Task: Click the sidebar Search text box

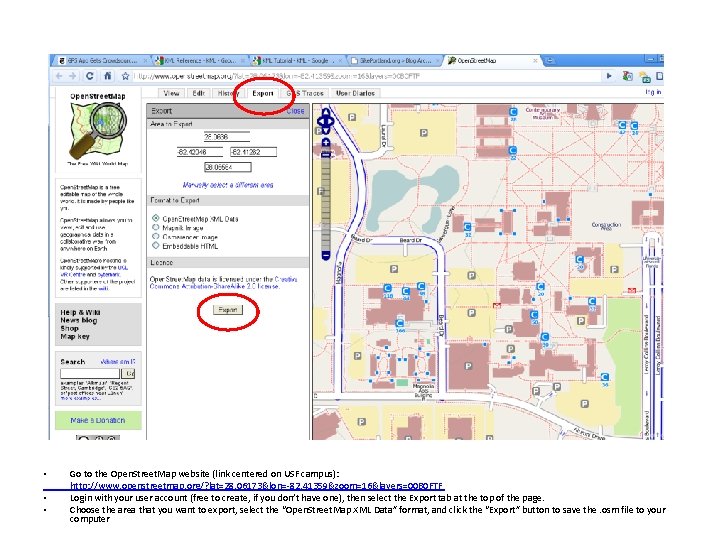Action: click(x=90, y=374)
